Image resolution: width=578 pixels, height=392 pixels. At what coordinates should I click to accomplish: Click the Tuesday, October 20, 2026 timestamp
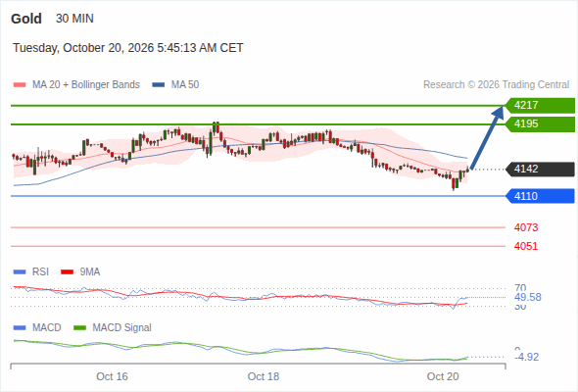pos(128,48)
